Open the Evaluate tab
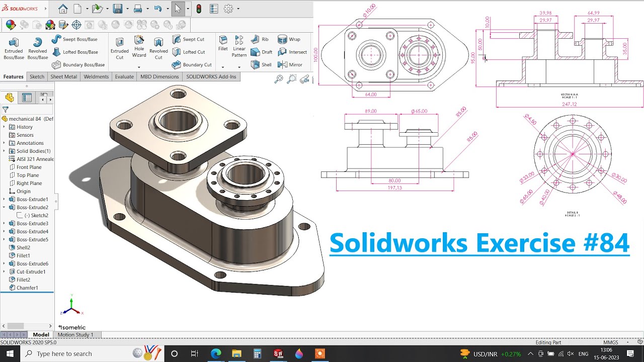This screenshot has width=644, height=362. (x=124, y=76)
